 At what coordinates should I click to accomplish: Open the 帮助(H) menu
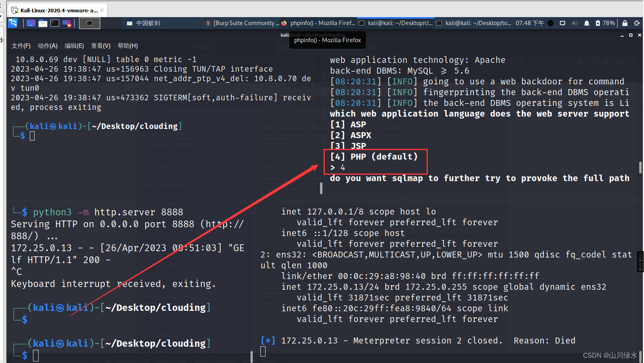128,46
